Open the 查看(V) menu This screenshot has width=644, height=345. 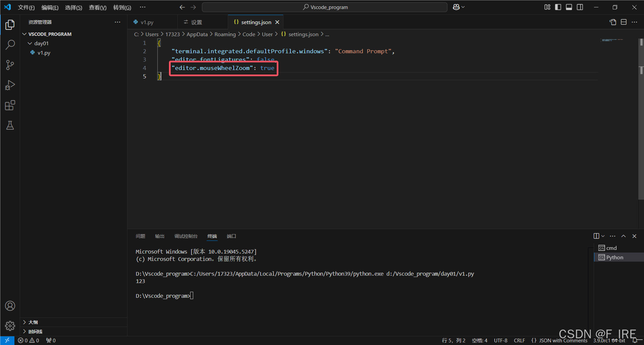click(x=98, y=7)
